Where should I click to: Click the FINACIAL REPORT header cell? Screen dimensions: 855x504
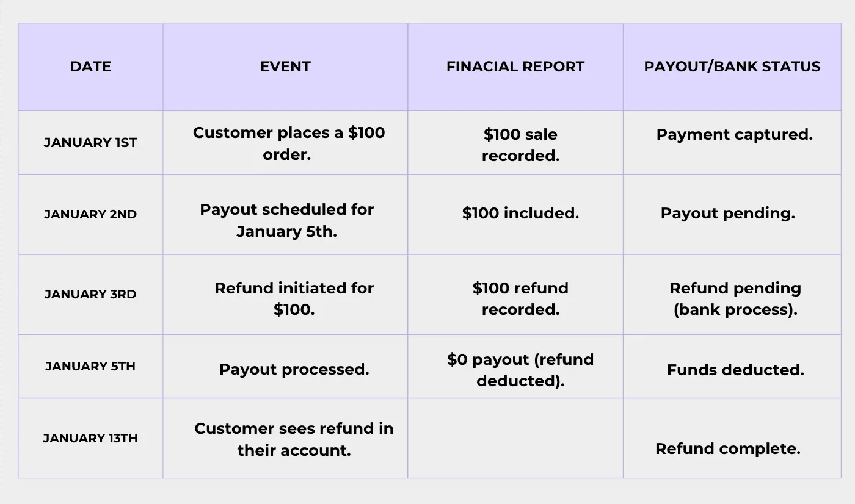pos(515,67)
